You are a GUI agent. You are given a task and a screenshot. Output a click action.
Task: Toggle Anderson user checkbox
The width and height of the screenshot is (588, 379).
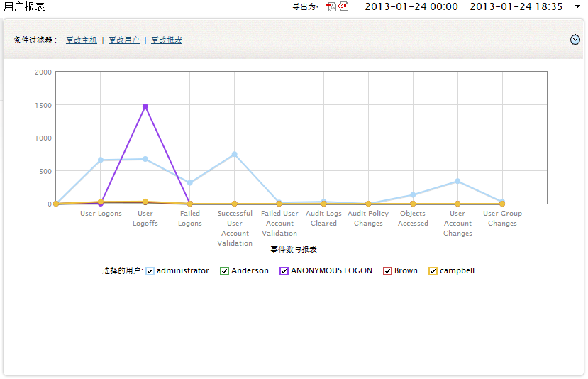(x=224, y=271)
